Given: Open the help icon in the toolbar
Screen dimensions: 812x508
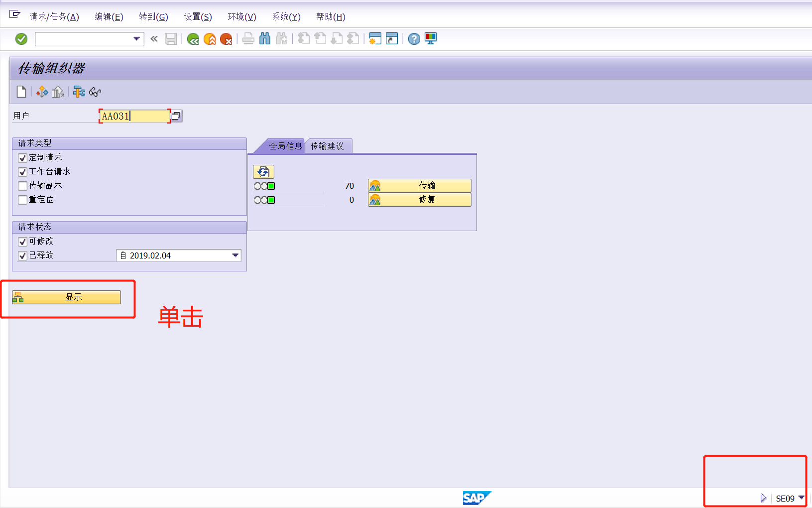Looking at the screenshot, I should [x=414, y=39].
